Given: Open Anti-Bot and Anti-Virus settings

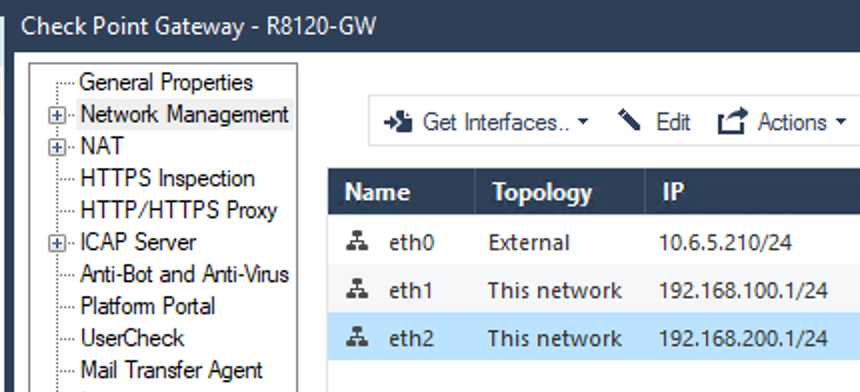Looking at the screenshot, I should 184,274.
